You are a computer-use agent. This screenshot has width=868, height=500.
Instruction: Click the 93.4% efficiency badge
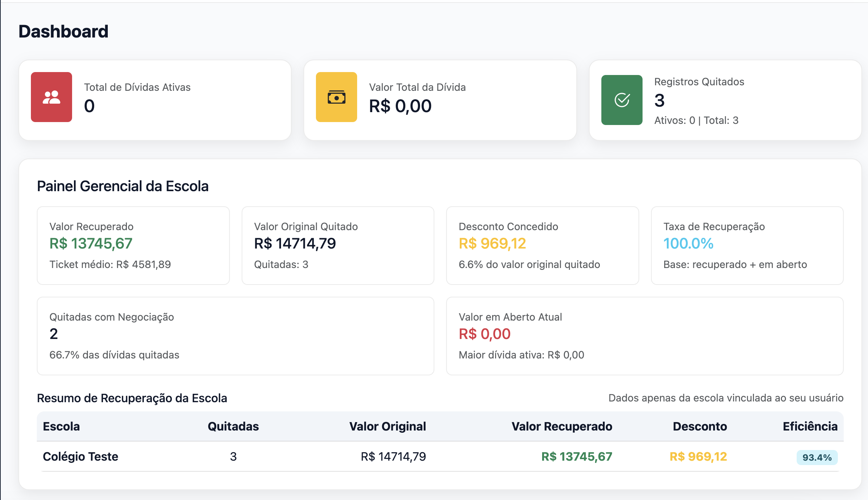point(817,457)
